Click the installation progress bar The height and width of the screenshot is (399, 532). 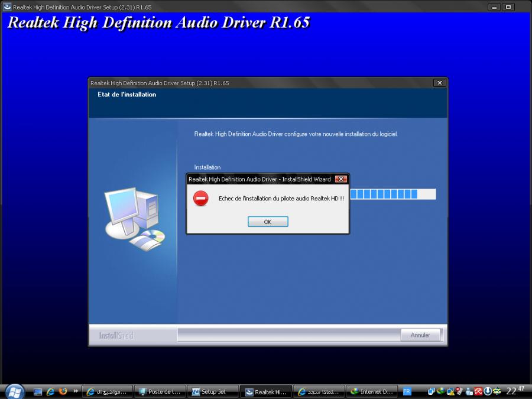pos(392,194)
